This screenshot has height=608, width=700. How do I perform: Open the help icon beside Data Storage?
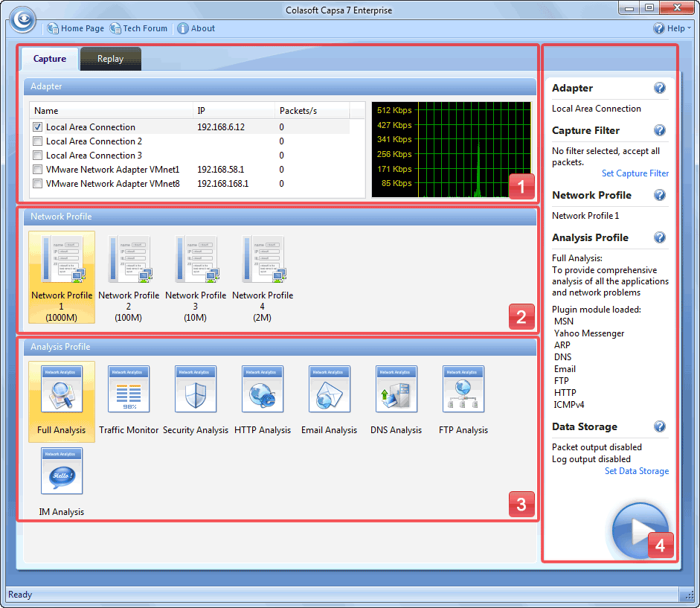tap(659, 426)
